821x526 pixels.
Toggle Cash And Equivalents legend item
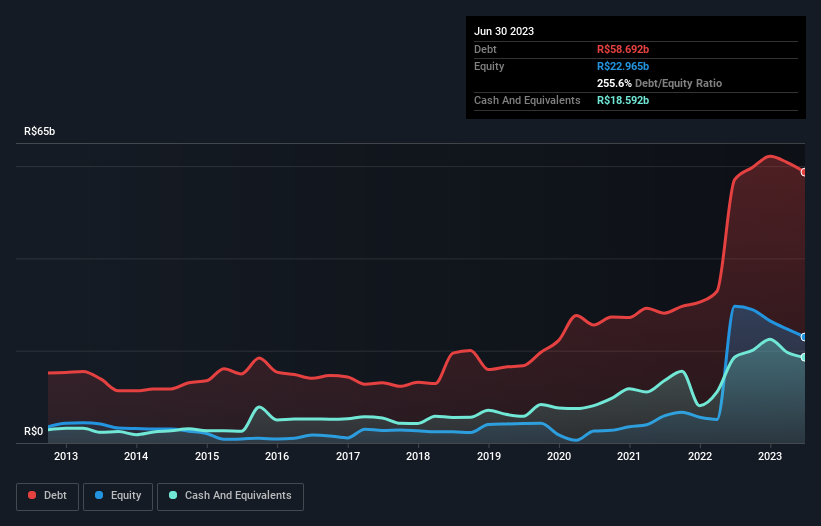tap(230, 495)
